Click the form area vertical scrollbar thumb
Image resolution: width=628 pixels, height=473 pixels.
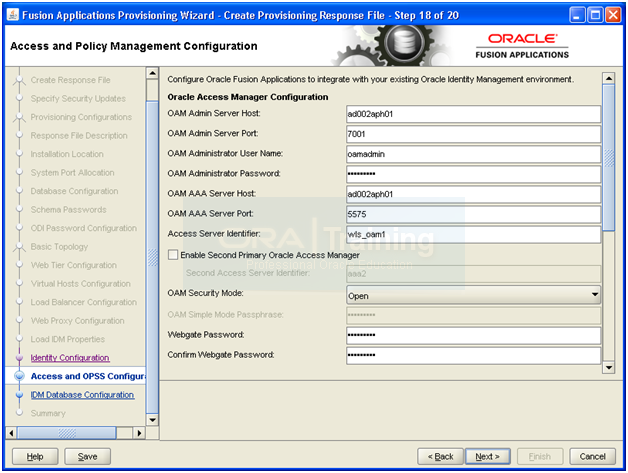[x=609, y=158]
